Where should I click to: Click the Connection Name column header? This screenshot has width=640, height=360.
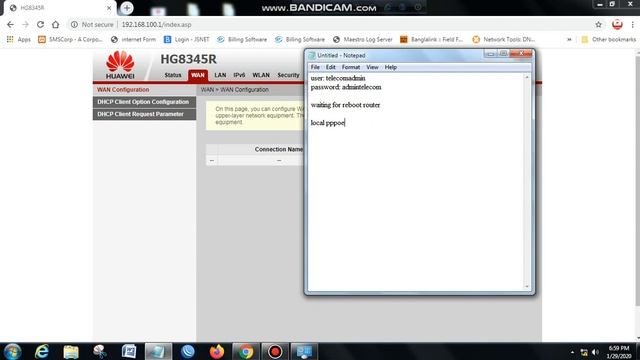pos(279,149)
